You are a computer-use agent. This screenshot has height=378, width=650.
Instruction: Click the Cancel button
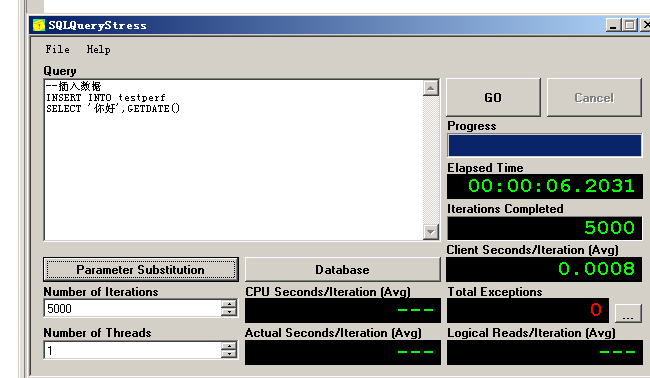point(594,97)
